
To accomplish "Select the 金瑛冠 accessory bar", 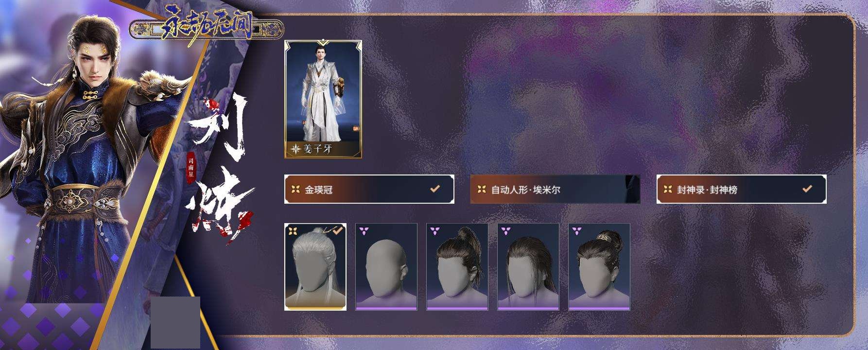I will point(369,189).
